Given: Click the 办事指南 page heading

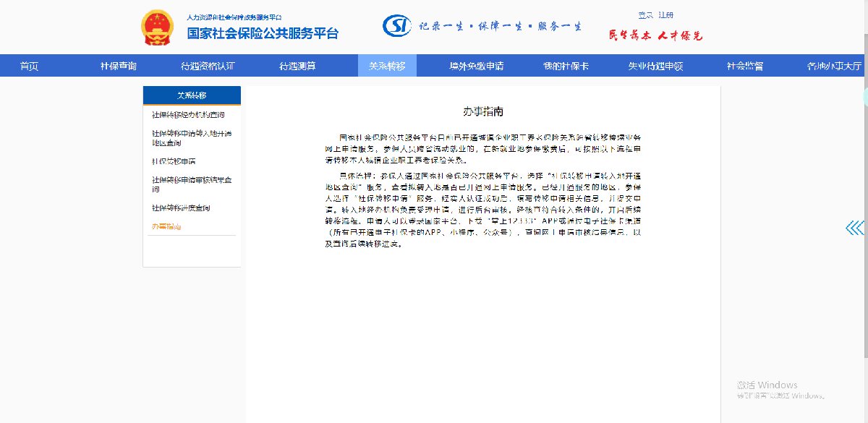Looking at the screenshot, I should point(482,111).
